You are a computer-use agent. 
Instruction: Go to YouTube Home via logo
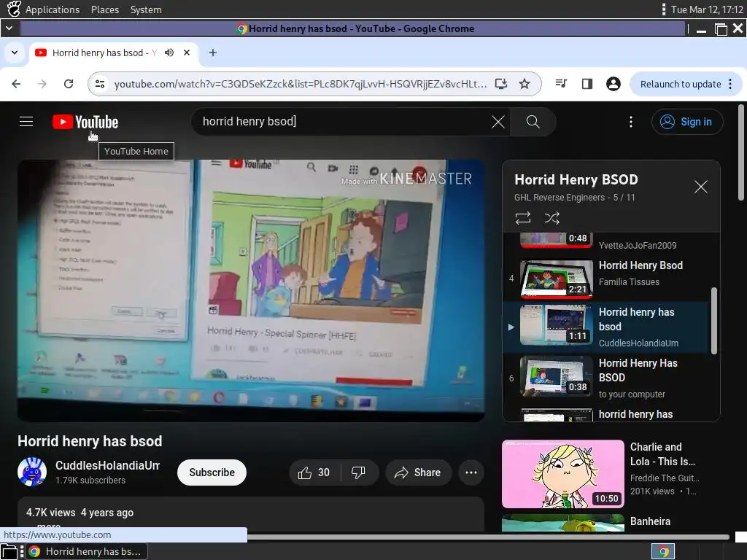coord(85,122)
